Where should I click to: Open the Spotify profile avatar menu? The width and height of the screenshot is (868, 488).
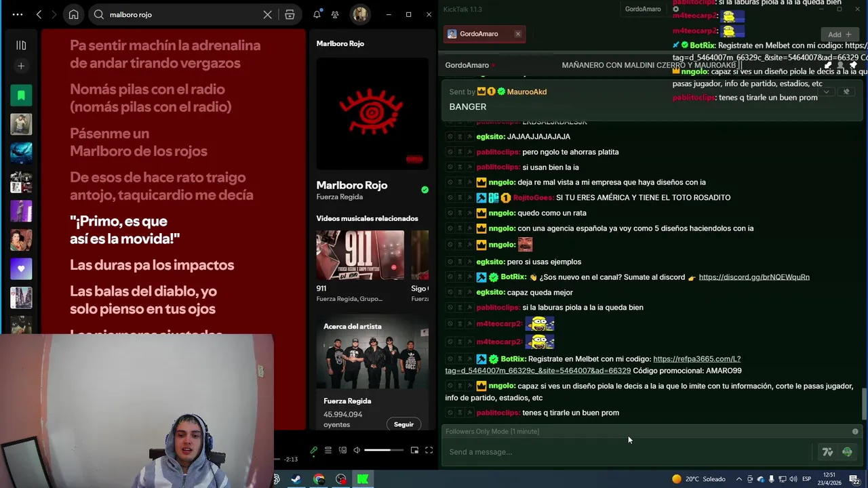pos(360,14)
